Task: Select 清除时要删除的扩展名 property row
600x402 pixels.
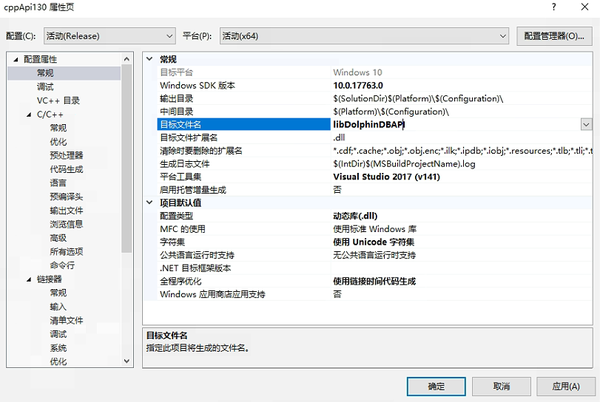Action: (374, 150)
